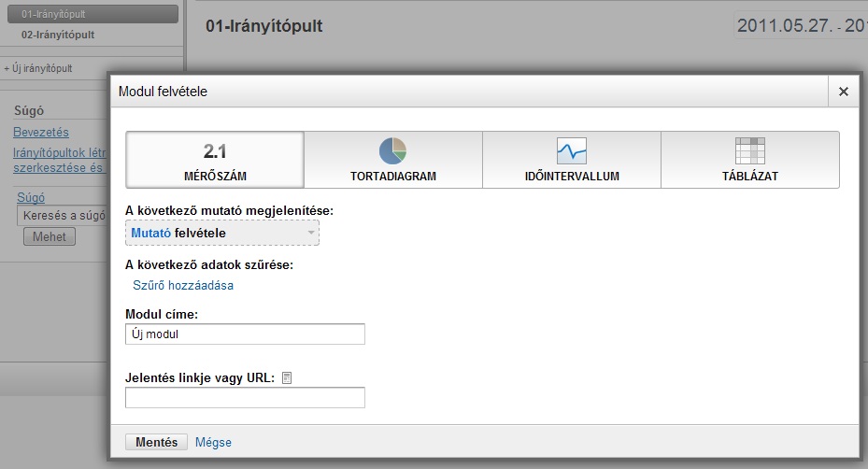Open the Mutató felvétele dropdown
Screen dimensions: 868x469
tap(222, 234)
